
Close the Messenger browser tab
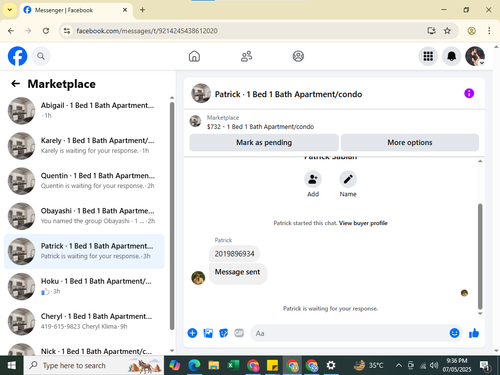pyautogui.click(x=125, y=10)
